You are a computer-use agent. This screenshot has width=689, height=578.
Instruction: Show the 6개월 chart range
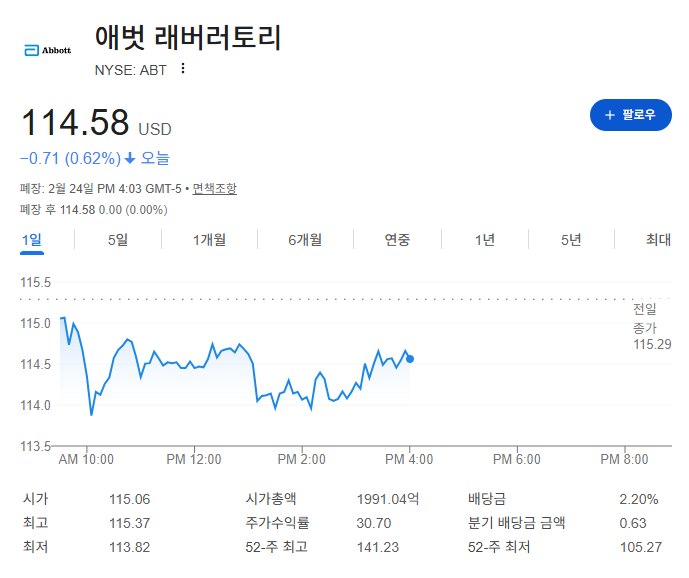[305, 240]
